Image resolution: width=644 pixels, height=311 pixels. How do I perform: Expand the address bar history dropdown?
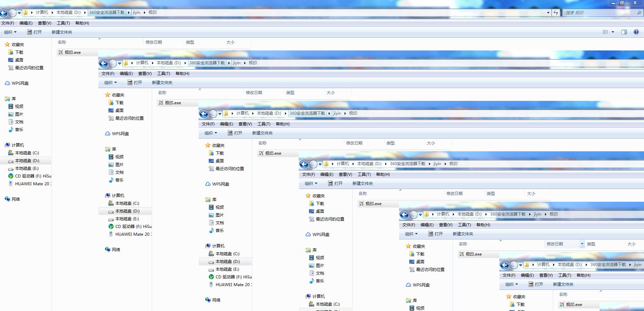coord(548,12)
